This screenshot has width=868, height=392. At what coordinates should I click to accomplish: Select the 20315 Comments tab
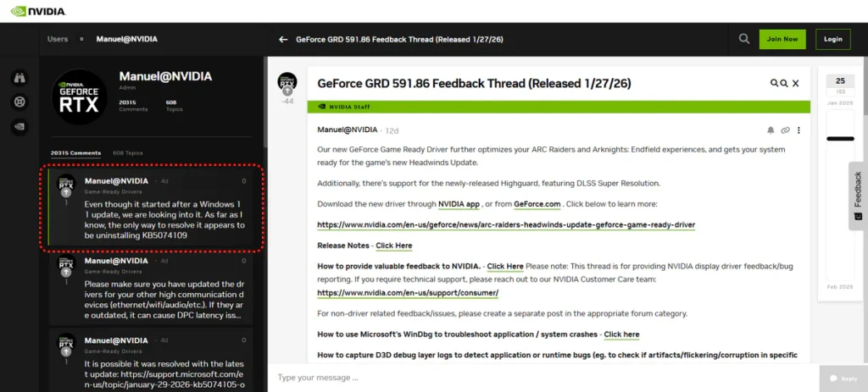click(75, 153)
